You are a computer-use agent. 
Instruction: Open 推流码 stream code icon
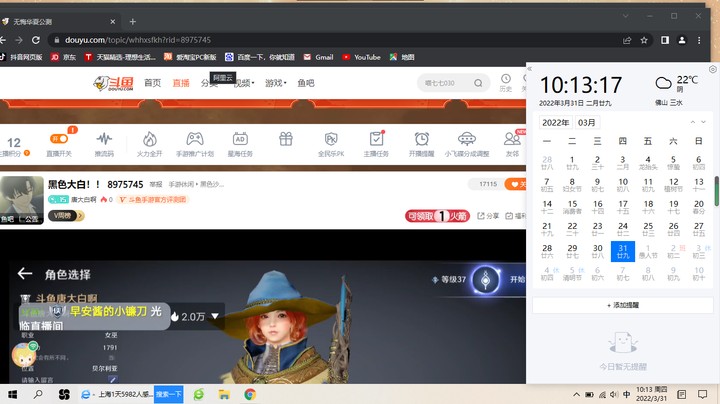coord(104,139)
